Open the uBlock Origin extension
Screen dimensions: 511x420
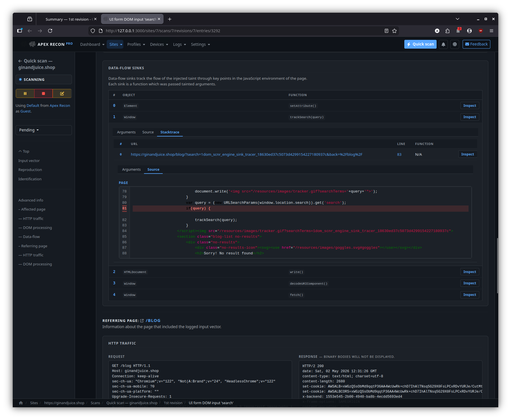[x=481, y=31]
